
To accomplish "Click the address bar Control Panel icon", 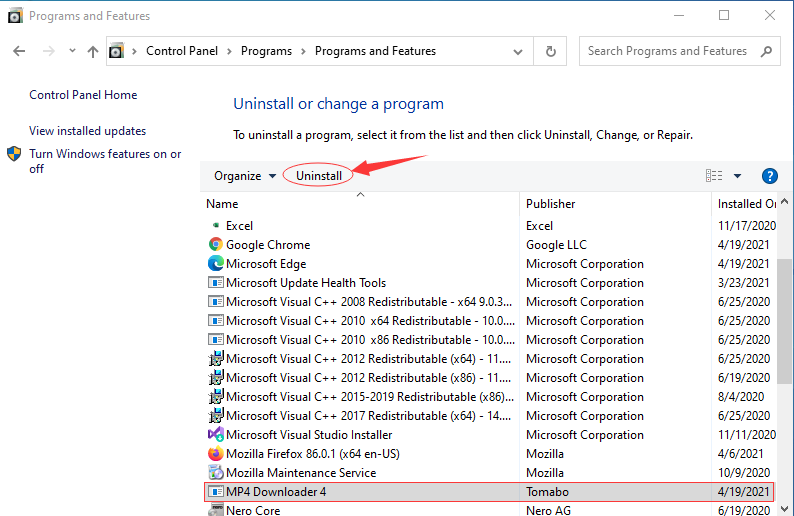I will [116, 51].
